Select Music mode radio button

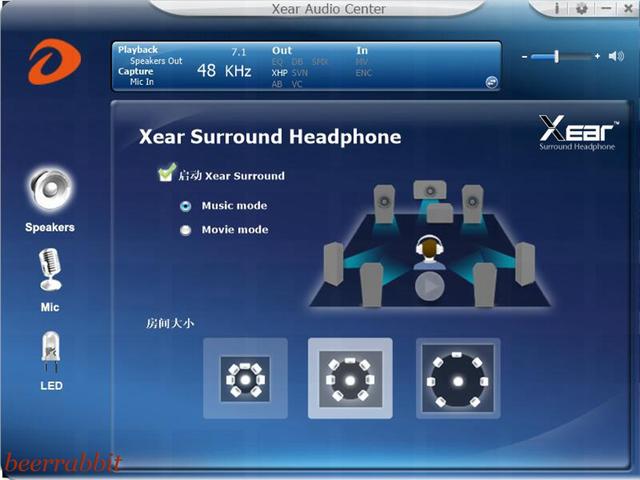point(186,206)
